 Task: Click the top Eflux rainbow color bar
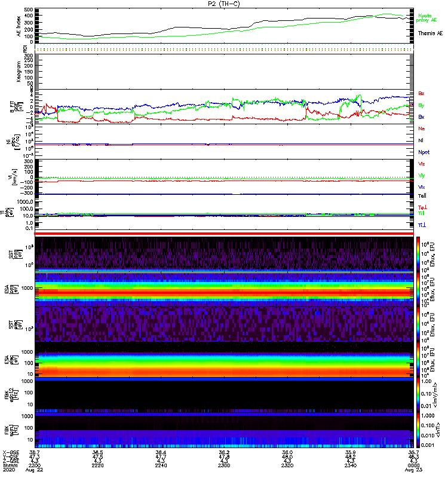(x=419, y=254)
